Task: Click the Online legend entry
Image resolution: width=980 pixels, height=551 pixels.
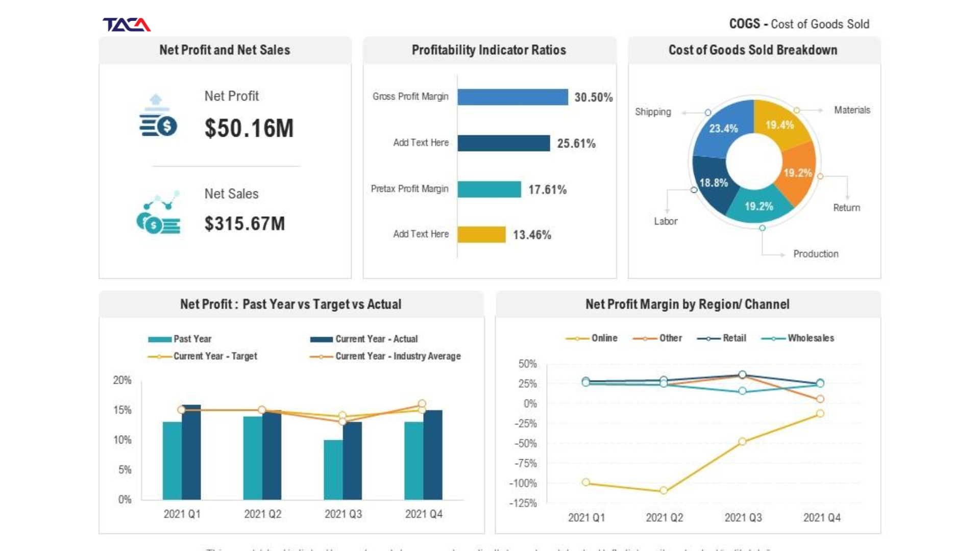Action: coord(592,338)
